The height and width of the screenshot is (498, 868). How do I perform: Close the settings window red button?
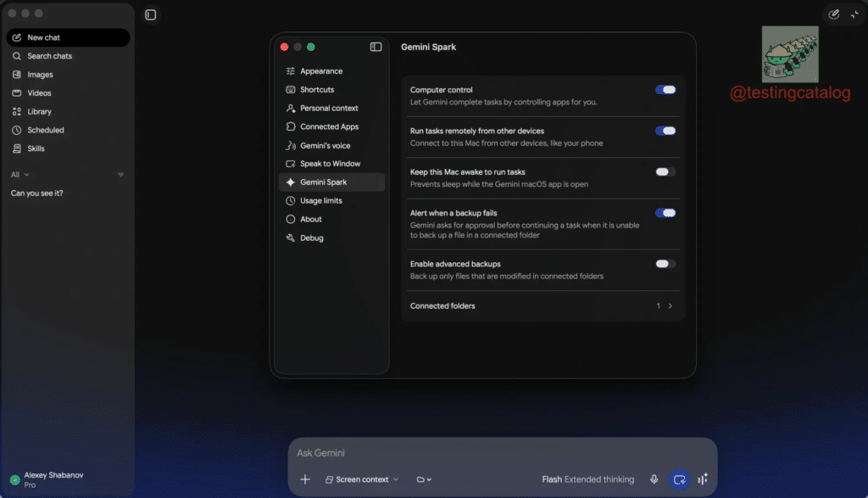click(285, 48)
